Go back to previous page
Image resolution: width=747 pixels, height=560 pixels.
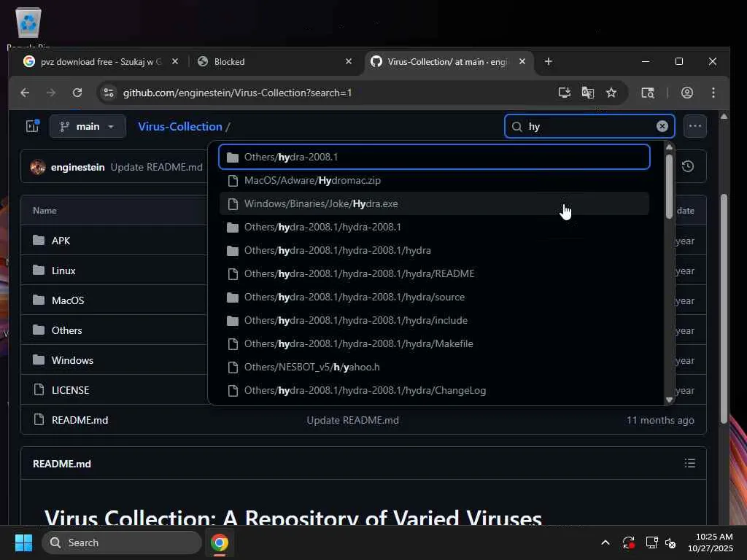pos(26,93)
